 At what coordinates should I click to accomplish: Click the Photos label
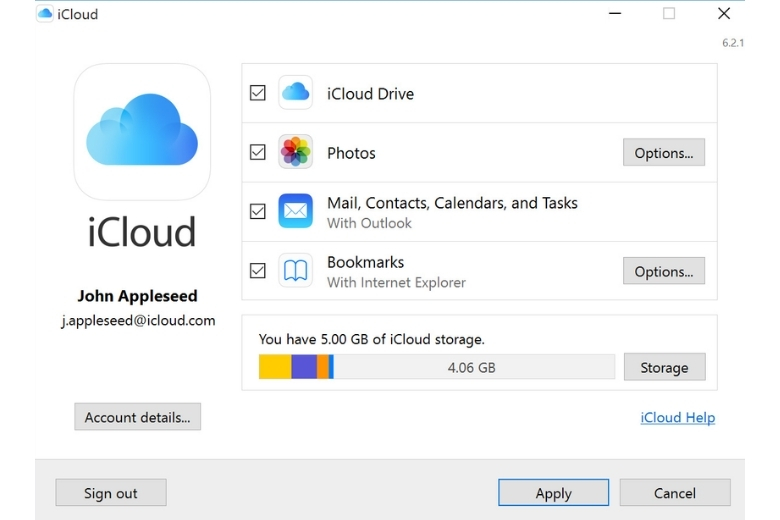coord(351,153)
